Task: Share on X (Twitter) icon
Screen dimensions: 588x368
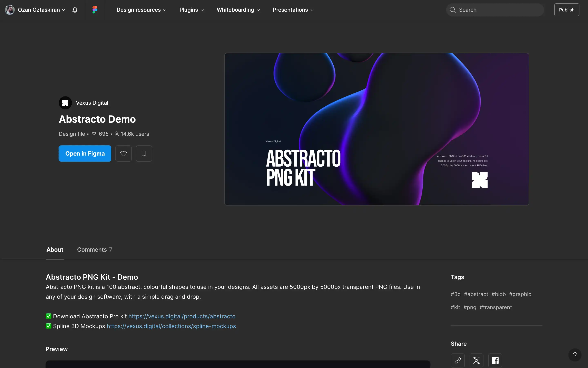Action: 476,360
